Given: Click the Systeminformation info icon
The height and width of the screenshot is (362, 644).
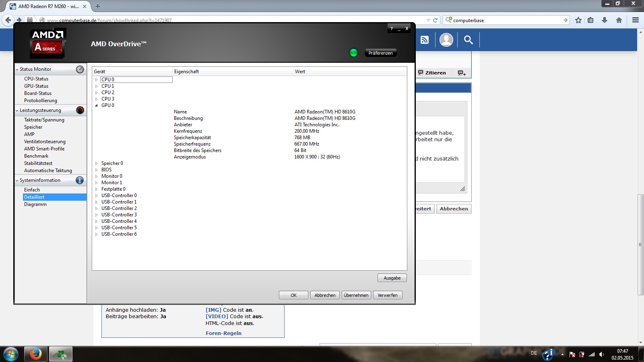Looking at the screenshot, I should 80,180.
